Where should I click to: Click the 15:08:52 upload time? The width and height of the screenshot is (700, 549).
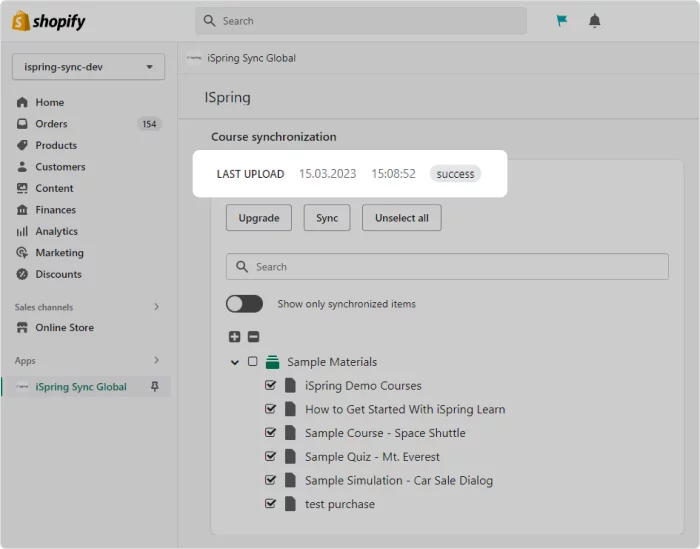click(393, 174)
